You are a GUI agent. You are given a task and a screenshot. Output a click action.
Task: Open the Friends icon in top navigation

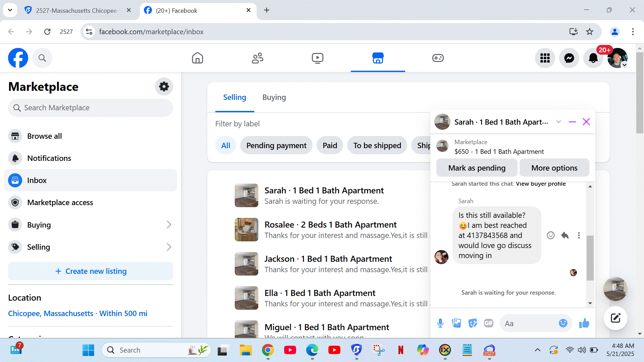(258, 58)
